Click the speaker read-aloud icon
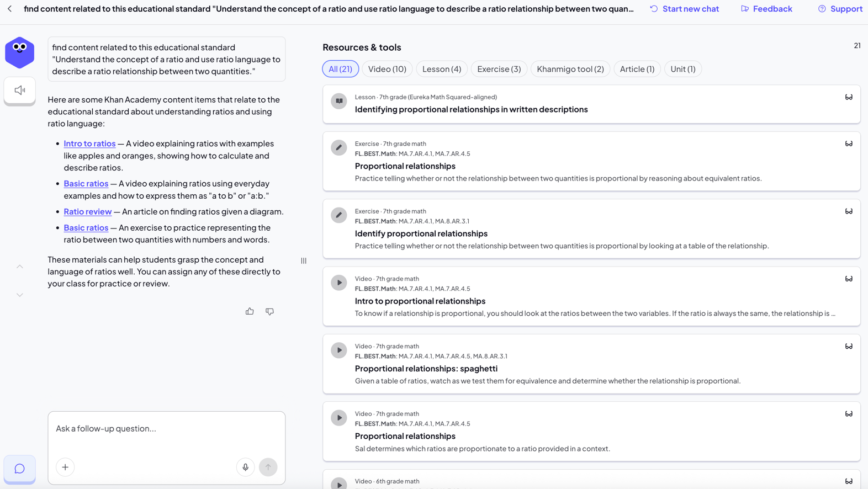 pos(20,90)
